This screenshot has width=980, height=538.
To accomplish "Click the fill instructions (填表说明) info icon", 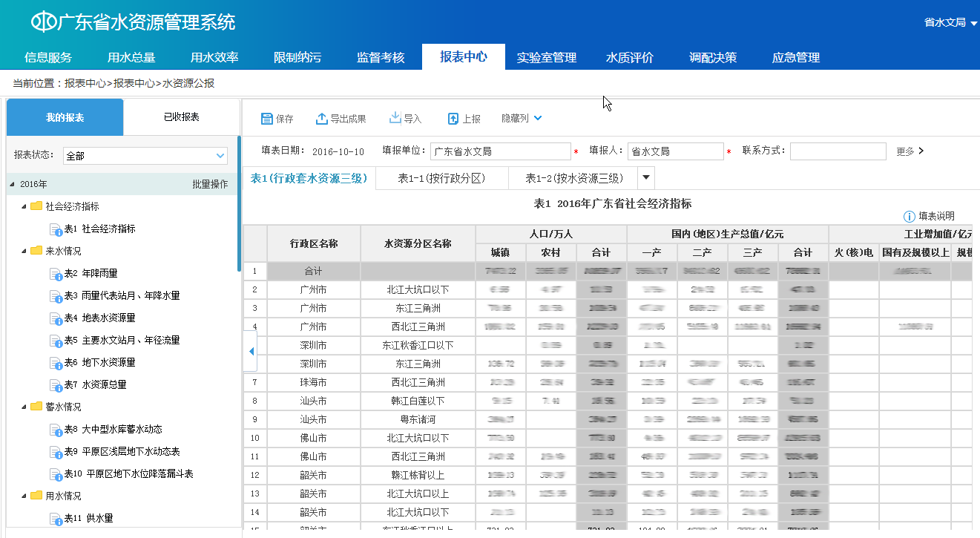I will tap(910, 217).
